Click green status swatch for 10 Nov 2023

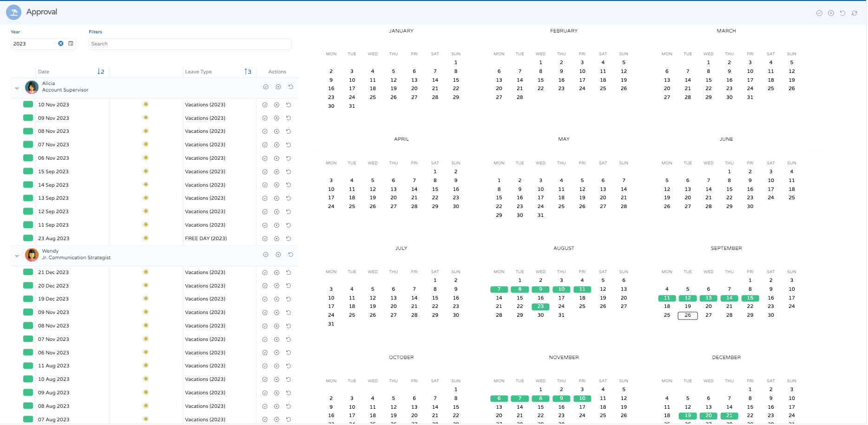(28, 105)
